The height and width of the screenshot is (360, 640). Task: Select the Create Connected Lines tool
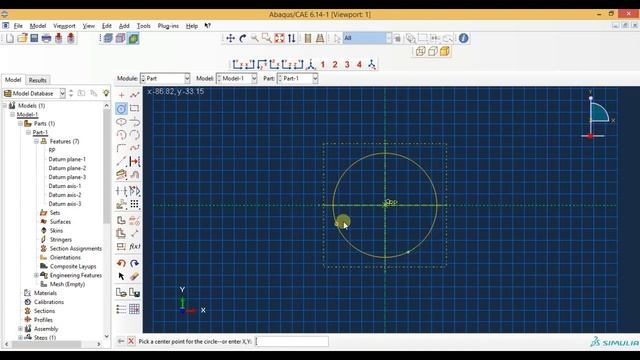click(134, 95)
